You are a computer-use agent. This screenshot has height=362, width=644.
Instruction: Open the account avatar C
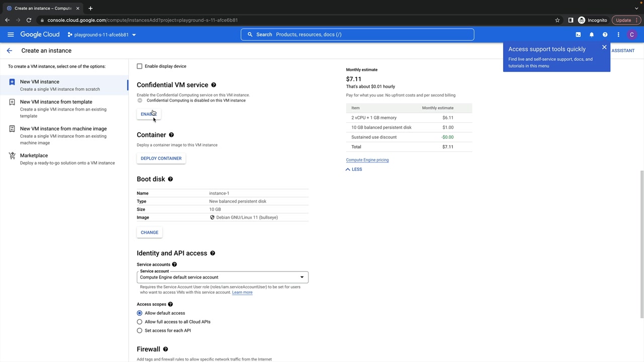632,35
